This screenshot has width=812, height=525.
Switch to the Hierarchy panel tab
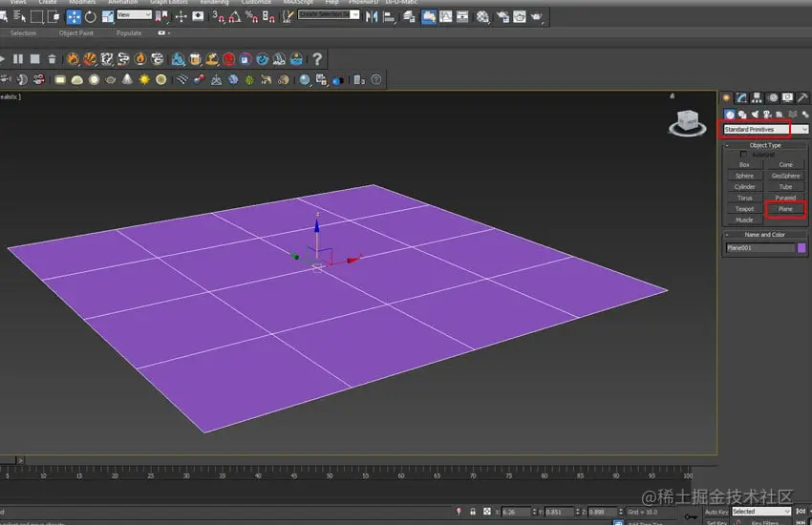click(x=757, y=97)
